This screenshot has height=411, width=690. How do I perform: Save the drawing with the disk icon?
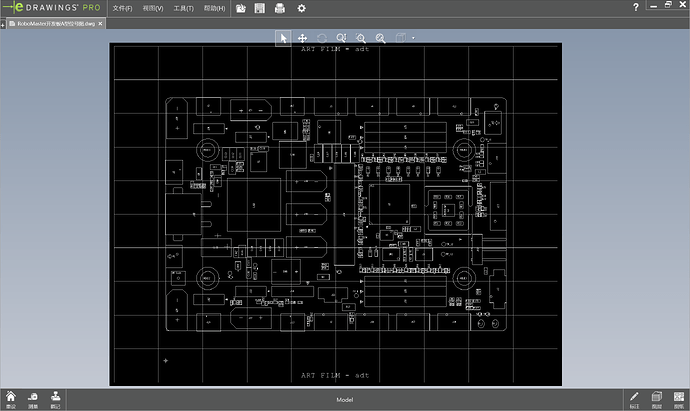pos(260,8)
